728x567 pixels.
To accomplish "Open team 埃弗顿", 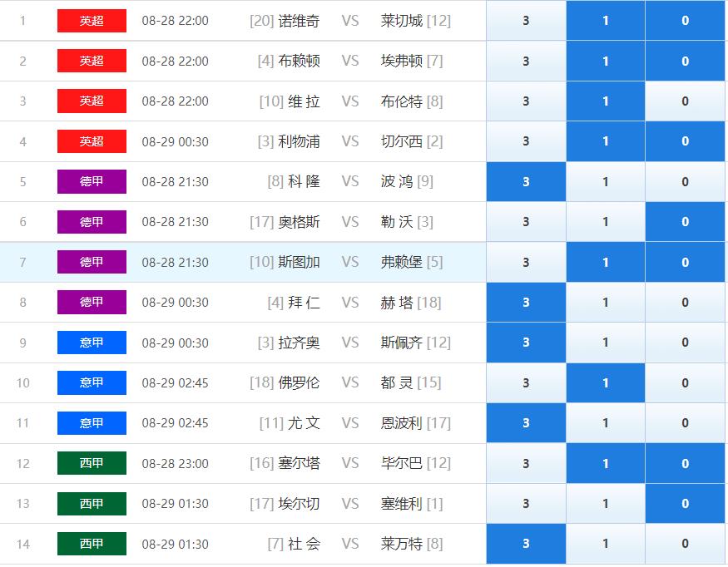I will click(402, 61).
